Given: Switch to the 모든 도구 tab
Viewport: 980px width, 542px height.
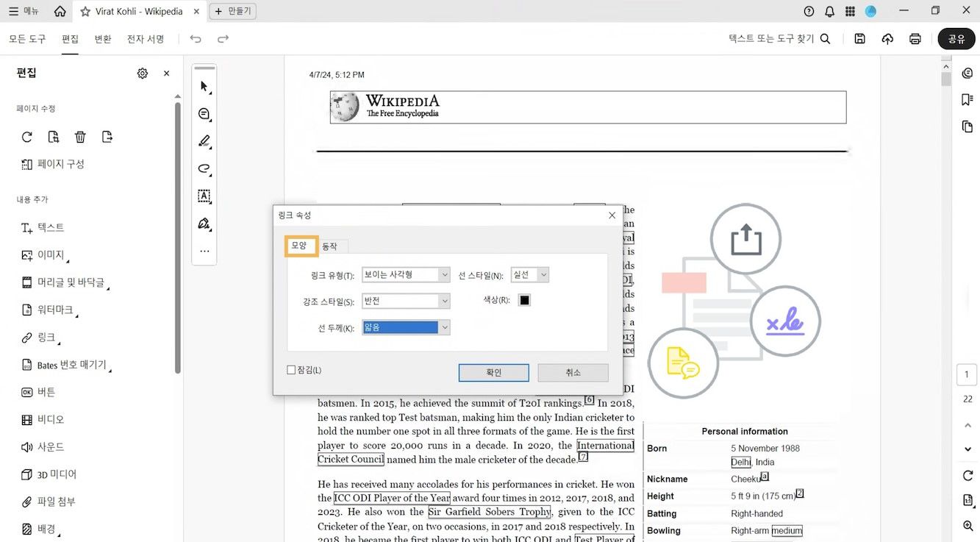Looking at the screenshot, I should point(27,39).
